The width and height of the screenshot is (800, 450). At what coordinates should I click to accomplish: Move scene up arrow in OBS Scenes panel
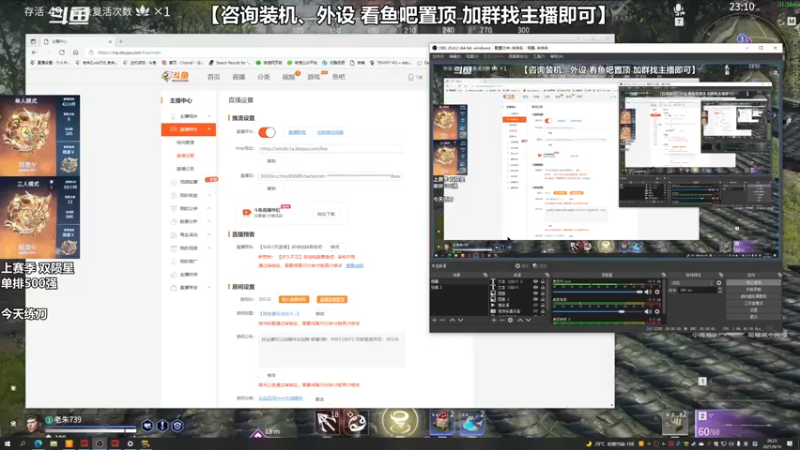click(452, 320)
